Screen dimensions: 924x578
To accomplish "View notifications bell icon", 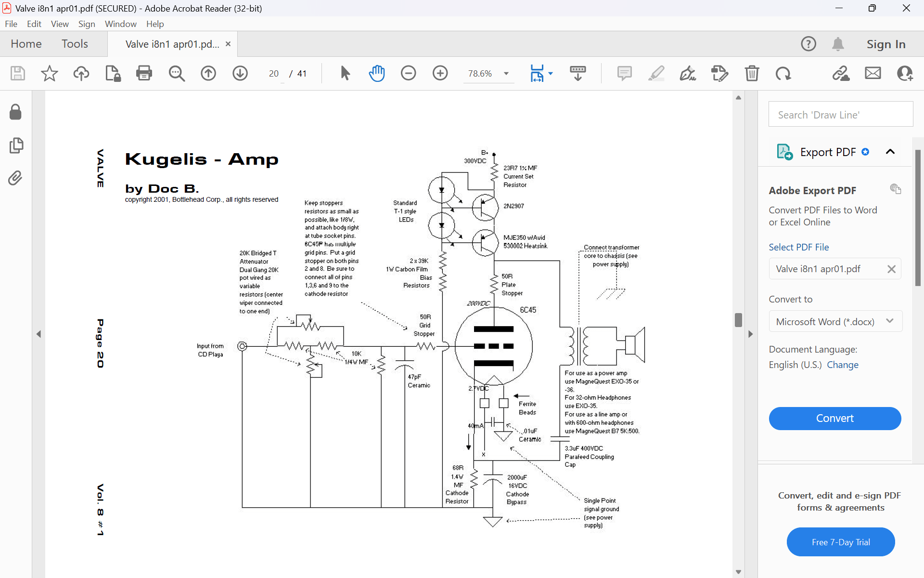I will [838, 44].
